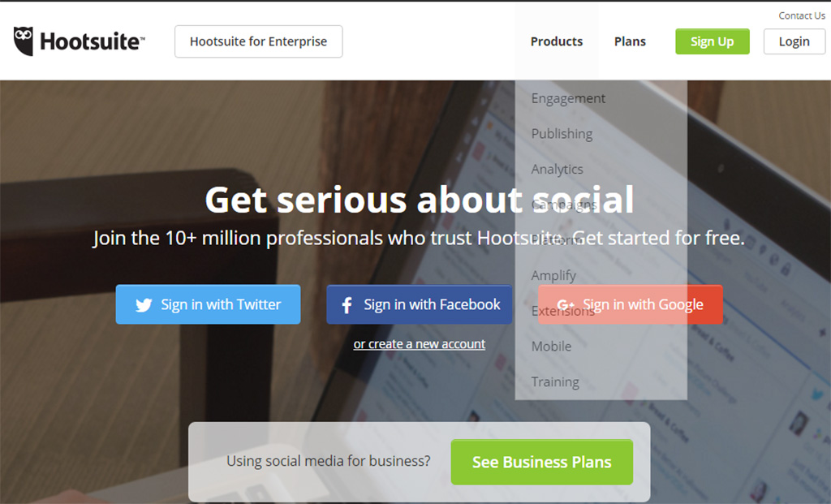
Task: Open Extensions from the dropdown list
Action: click(562, 311)
